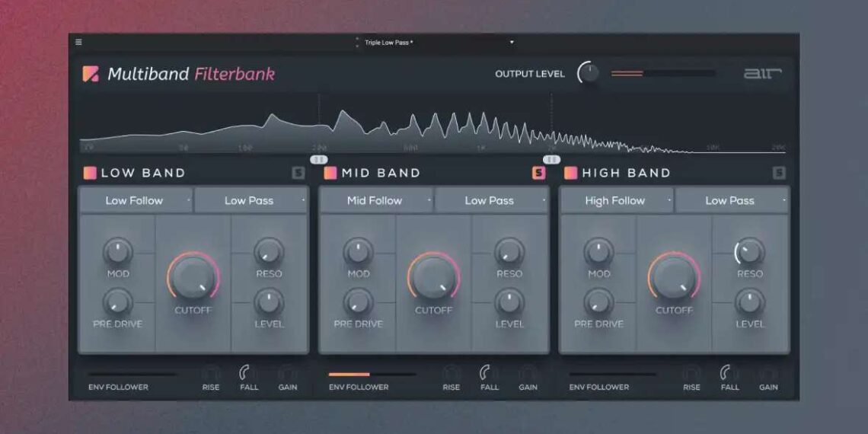Click the Low Band CUTOFF knob
The image size is (868, 434).
[193, 277]
